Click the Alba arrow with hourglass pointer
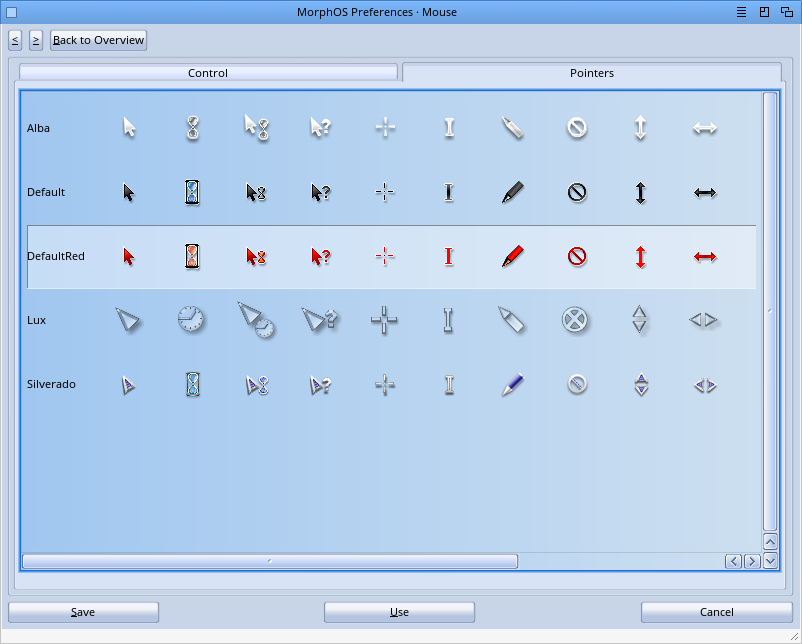 coord(256,127)
